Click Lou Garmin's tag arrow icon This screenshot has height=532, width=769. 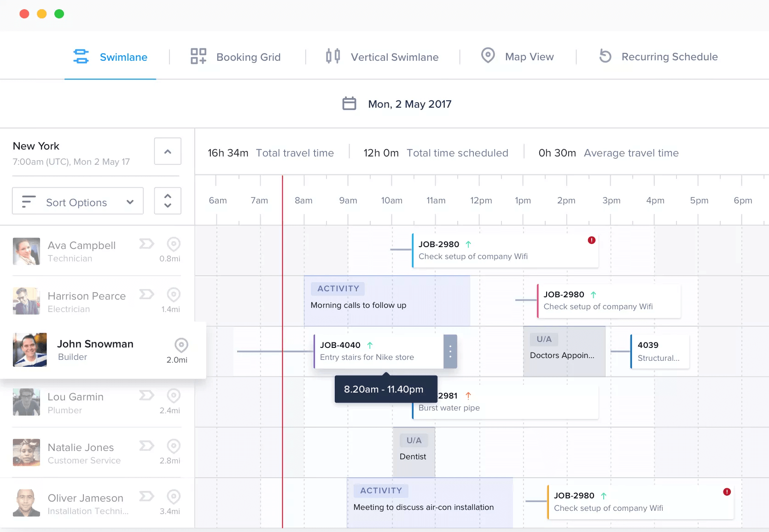click(x=146, y=395)
